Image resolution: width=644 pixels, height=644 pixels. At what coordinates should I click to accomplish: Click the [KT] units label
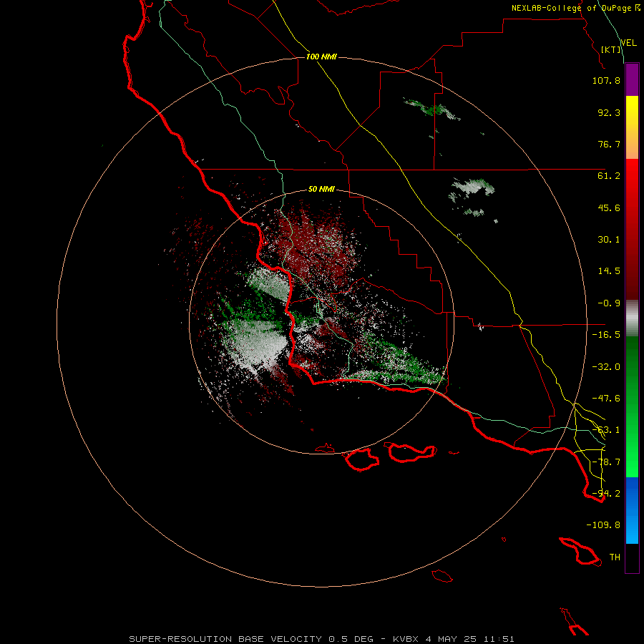611,49
